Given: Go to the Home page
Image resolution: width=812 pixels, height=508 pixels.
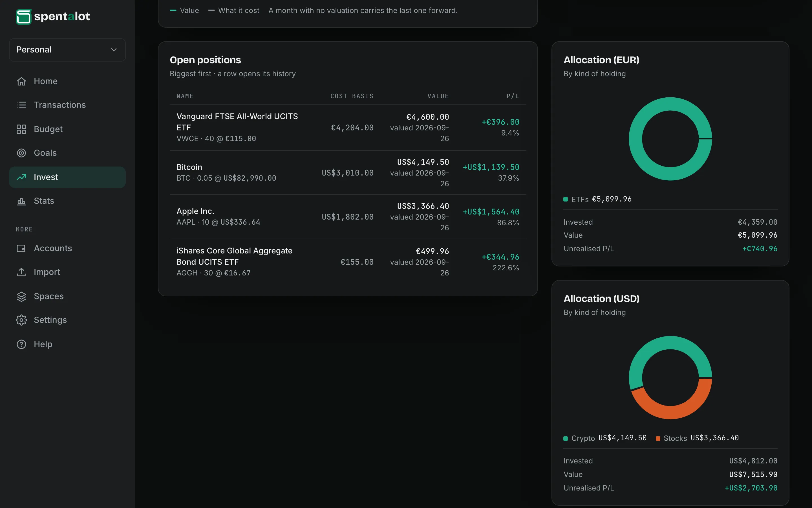Looking at the screenshot, I should pos(67,81).
